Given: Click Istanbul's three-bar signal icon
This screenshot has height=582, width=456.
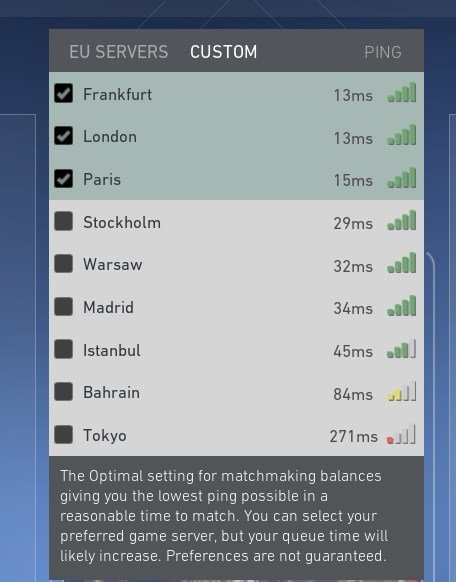Looking at the screenshot, I should click(401, 349).
